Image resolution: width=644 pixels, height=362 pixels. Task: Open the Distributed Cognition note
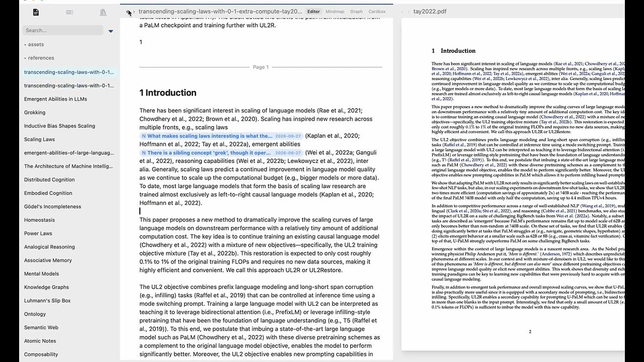49,179
